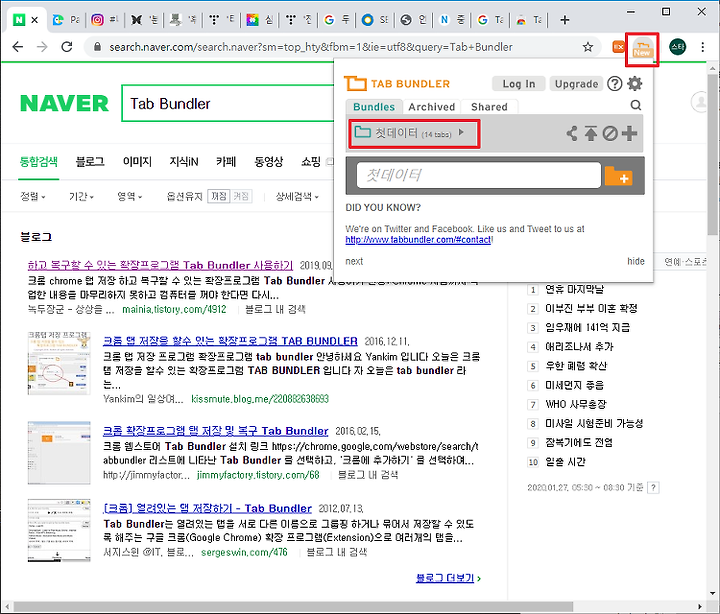Image resolution: width=720 pixels, height=614 pixels.
Task: Select 지식iN search tab
Action: pos(184,162)
